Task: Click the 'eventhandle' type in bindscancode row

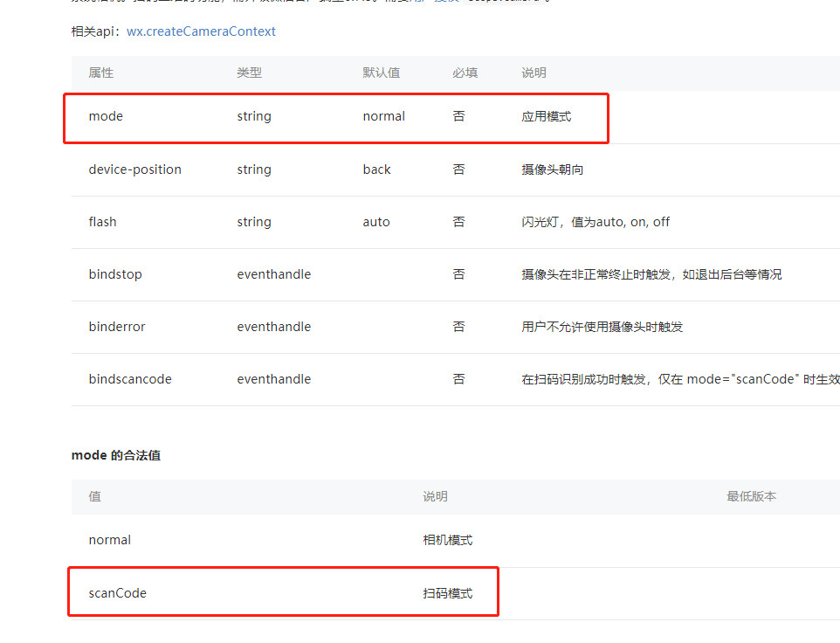Action: tap(274, 379)
